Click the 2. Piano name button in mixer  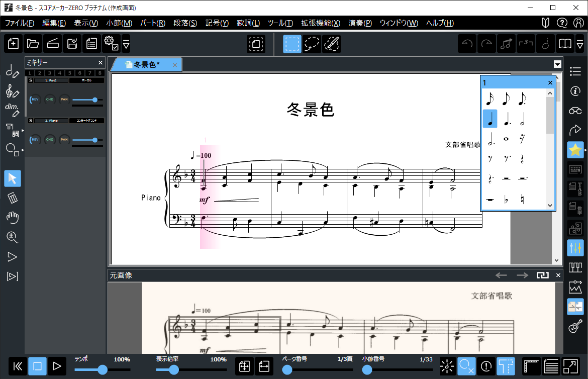tap(51, 121)
